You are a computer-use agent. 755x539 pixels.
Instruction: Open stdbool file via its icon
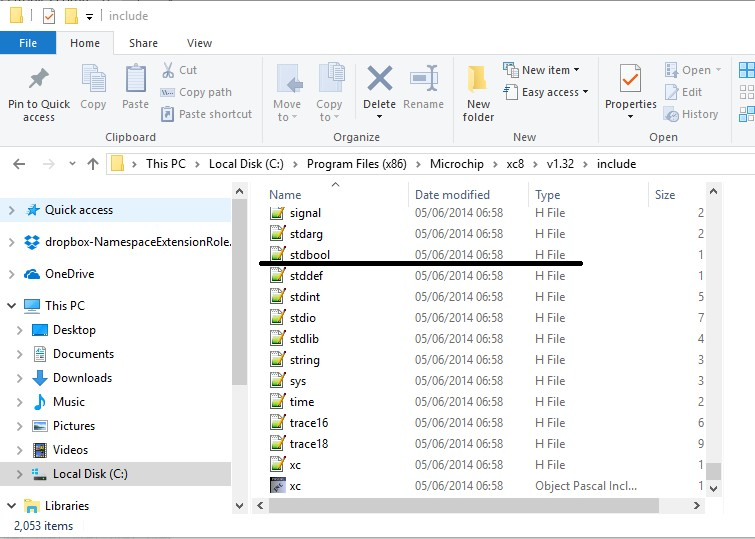point(277,253)
